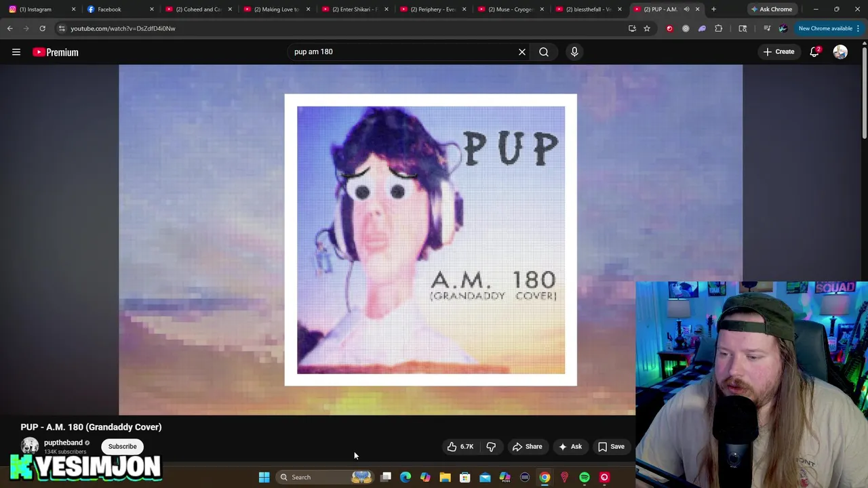This screenshot has width=868, height=488.
Task: Subscribe to the puptheband channel
Action: pos(122,447)
